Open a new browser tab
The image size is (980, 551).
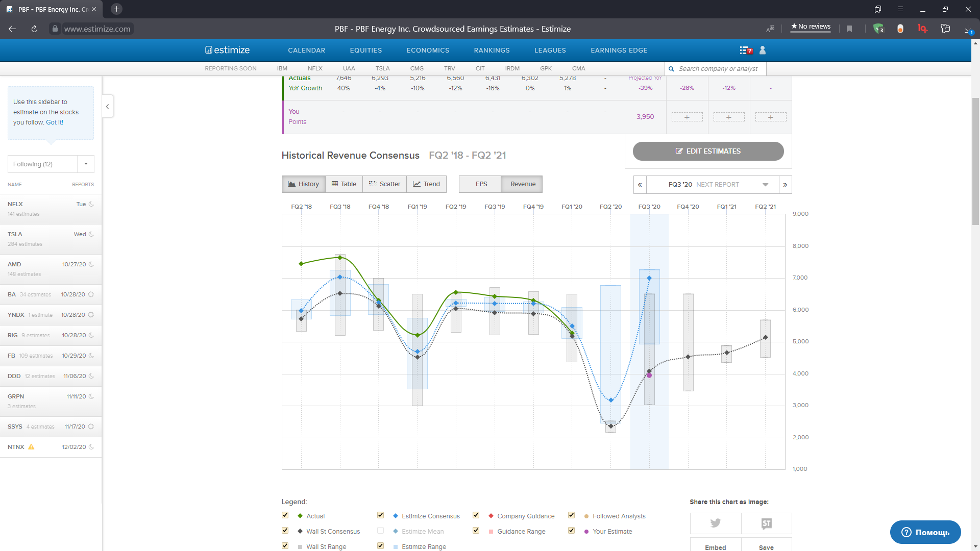point(116,9)
